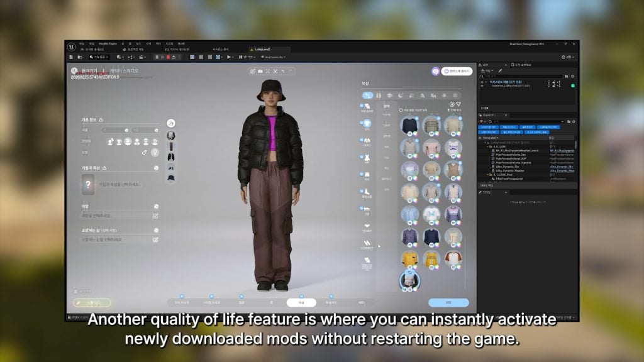Click the undo arrow icon in the viewport toolbar
The height and width of the screenshot is (362, 644).
[x=283, y=71]
